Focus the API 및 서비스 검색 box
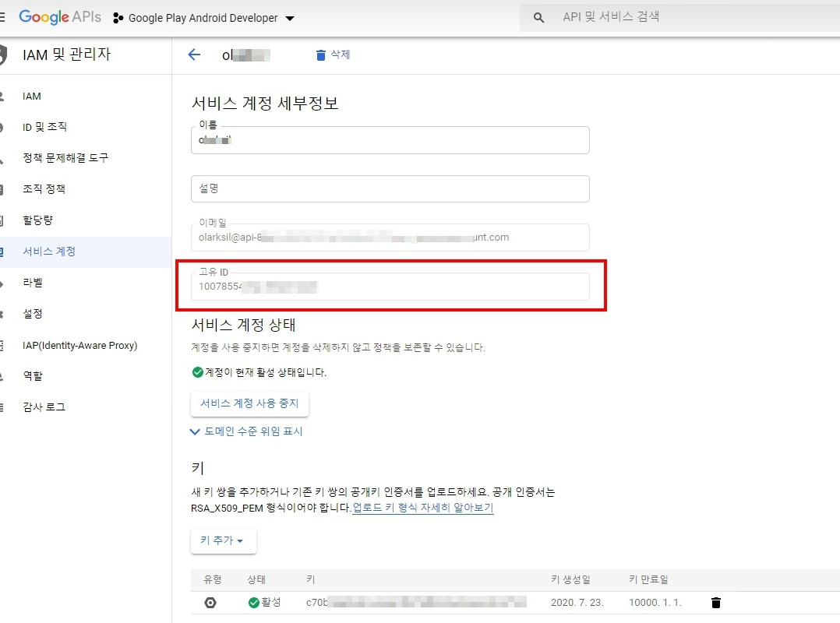This screenshot has height=623, width=840. point(686,17)
